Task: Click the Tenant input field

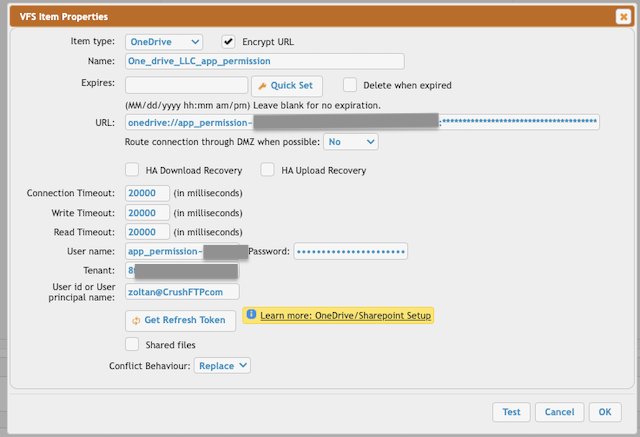Action: point(182,271)
